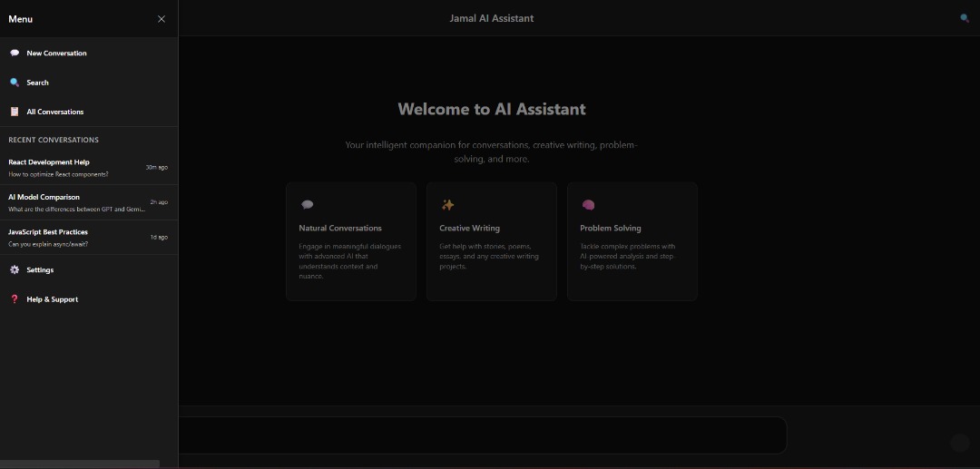Click the notebook icon beside All Conversations

(x=15, y=112)
